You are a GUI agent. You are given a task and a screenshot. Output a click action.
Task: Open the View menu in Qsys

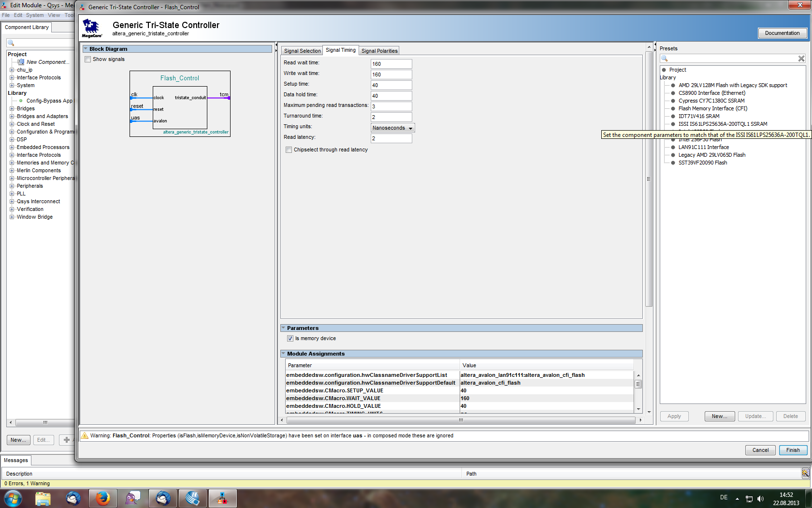pyautogui.click(x=54, y=15)
